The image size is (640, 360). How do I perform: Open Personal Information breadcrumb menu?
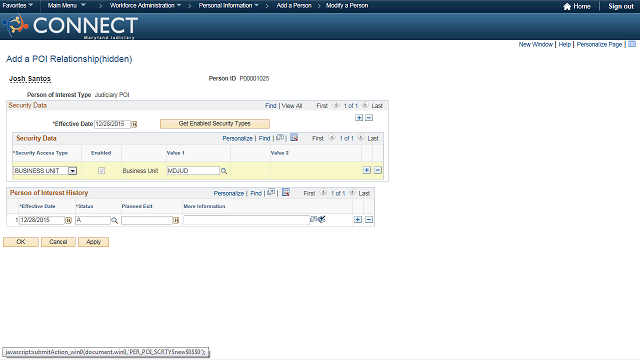pyautogui.click(x=229, y=5)
